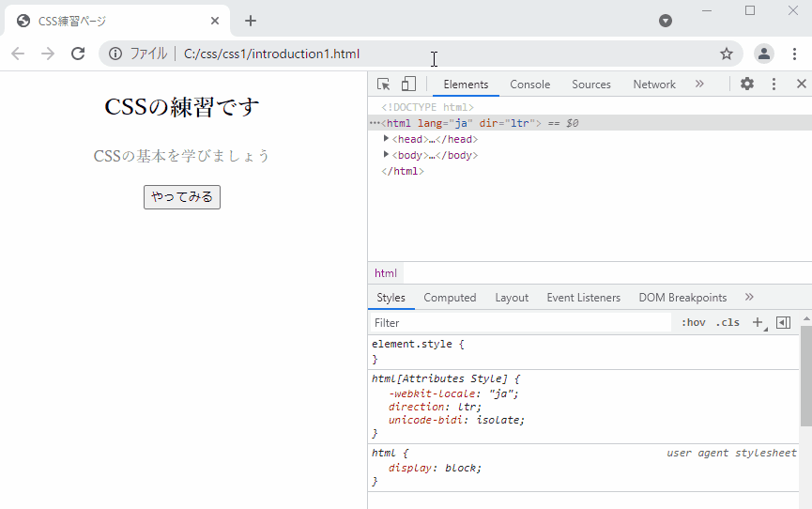This screenshot has width=812, height=509.
Task: Toggle the computed styles sidebar icon
Action: [x=784, y=322]
